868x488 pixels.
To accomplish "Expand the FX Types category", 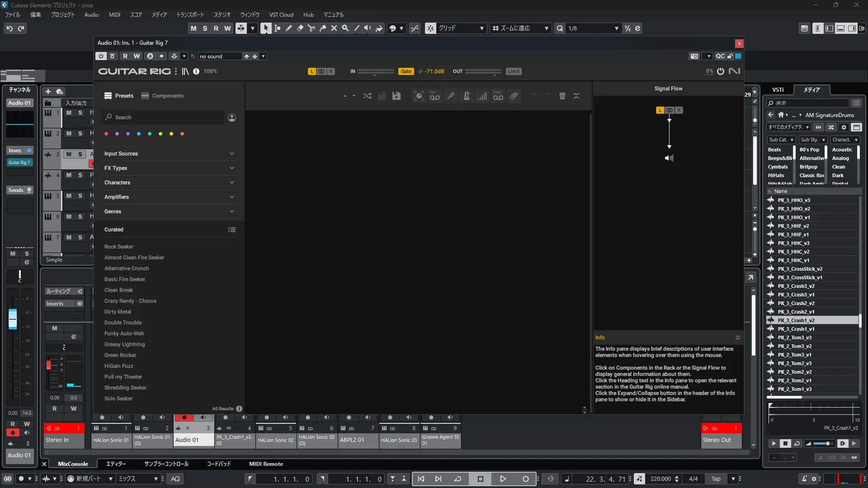I will (170, 168).
